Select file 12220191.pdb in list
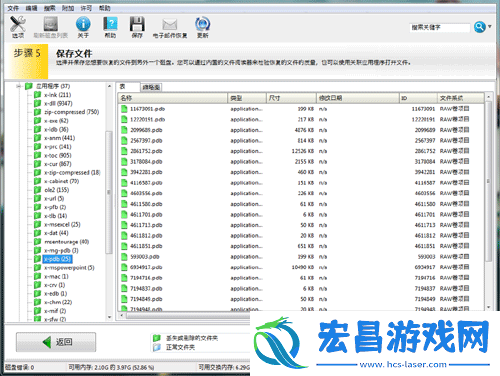The width and height of the screenshot is (500, 376). click(302, 119)
